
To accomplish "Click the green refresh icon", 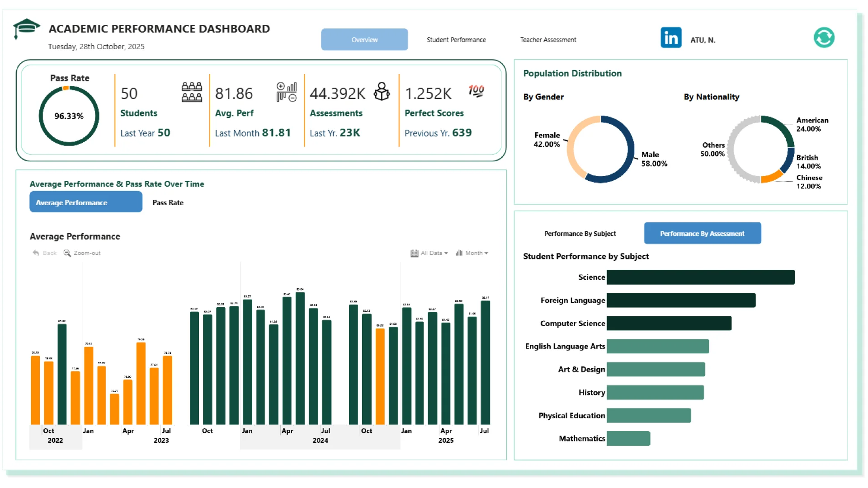I will click(824, 38).
